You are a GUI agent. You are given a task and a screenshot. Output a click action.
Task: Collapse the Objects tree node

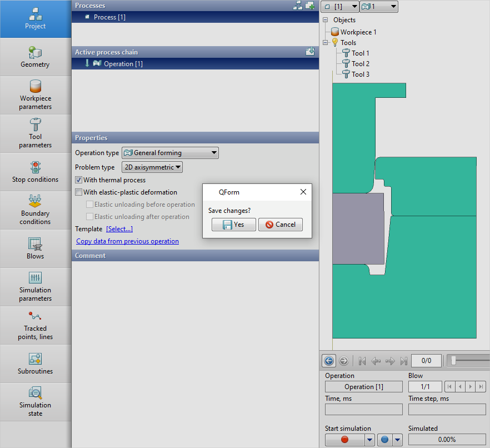326,20
